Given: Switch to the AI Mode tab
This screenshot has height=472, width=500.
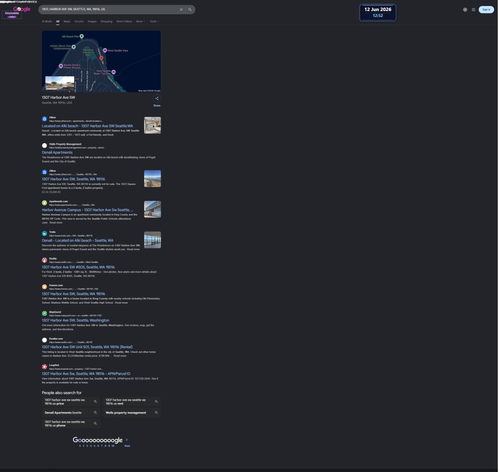Looking at the screenshot, I should coord(47,21).
